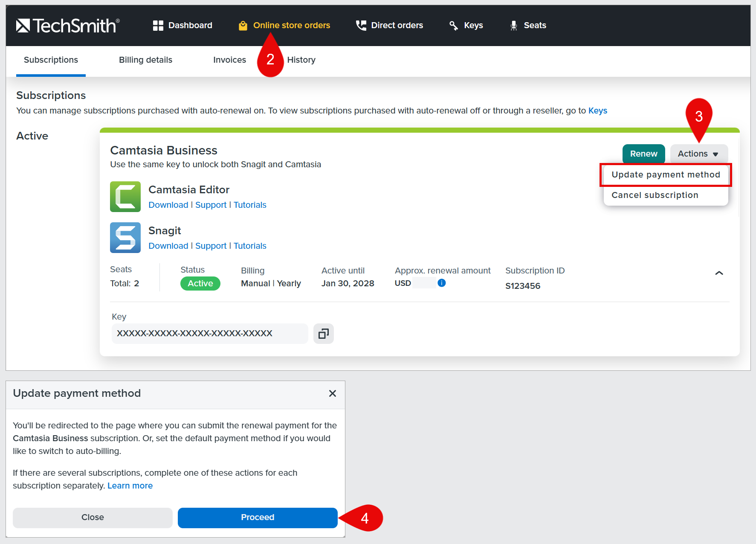756x544 pixels.
Task: Click the Total: 2 seats value
Action: pos(125,284)
